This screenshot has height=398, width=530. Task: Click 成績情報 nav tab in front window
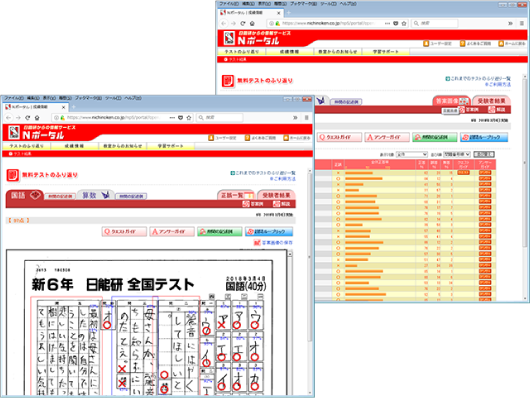tap(74, 146)
